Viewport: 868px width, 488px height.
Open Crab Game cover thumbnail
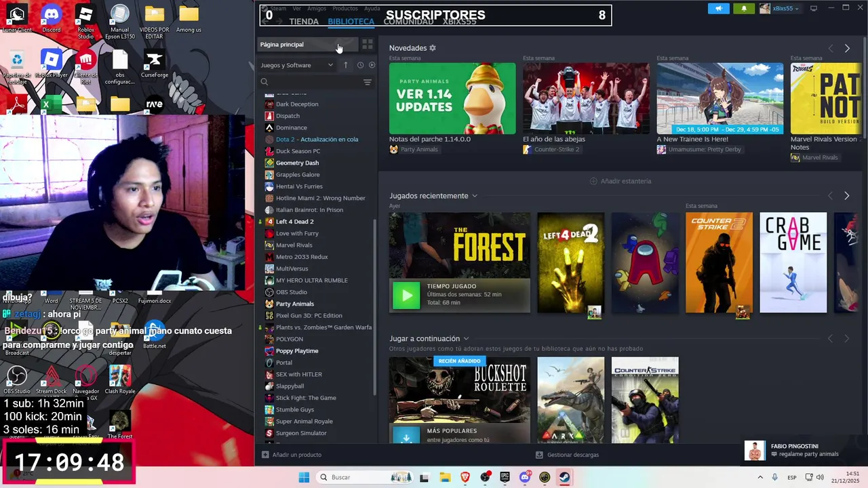[x=793, y=263]
